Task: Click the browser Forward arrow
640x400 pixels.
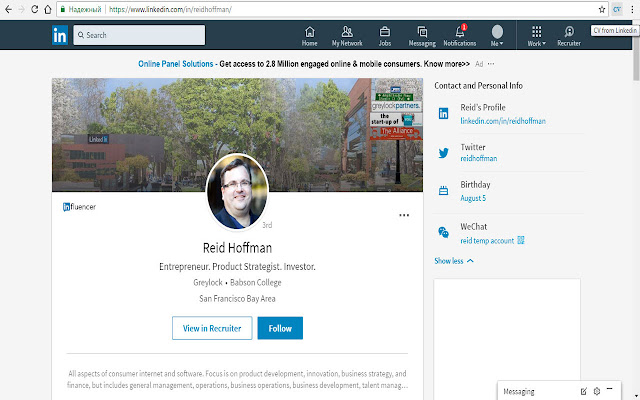Action: (22, 9)
